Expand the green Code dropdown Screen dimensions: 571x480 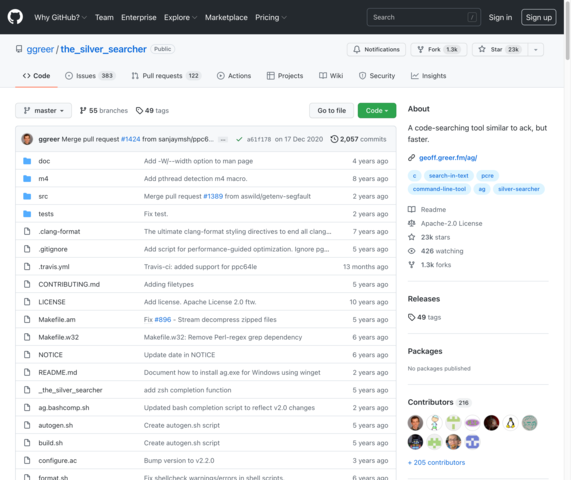[377, 110]
